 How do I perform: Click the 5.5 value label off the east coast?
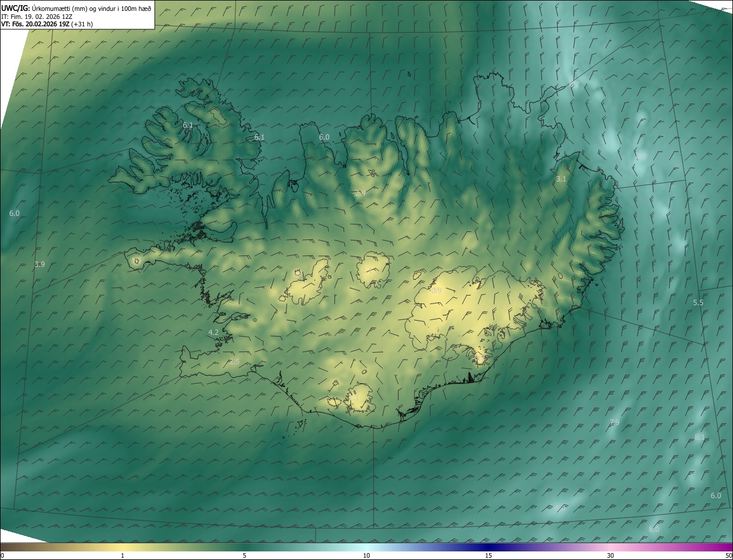[698, 302]
